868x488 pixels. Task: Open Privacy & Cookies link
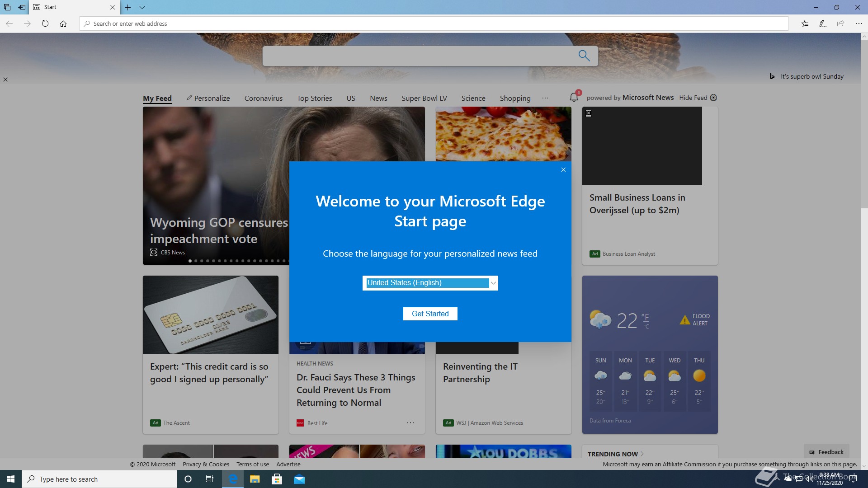click(206, 464)
